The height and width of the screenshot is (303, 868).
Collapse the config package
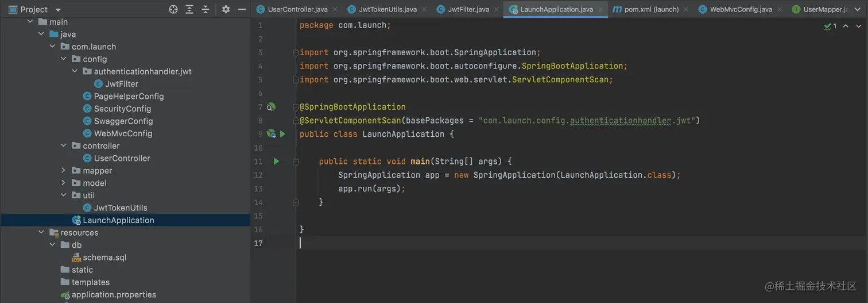[x=64, y=59]
